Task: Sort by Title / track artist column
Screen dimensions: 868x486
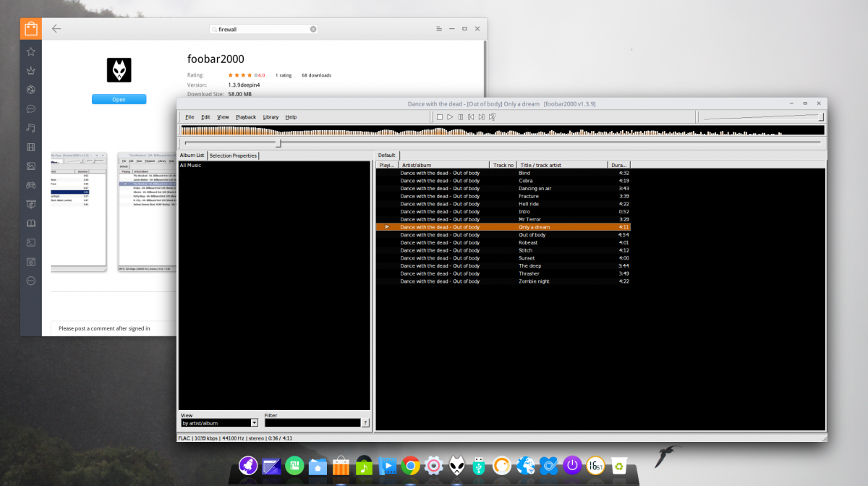Action: (x=562, y=165)
